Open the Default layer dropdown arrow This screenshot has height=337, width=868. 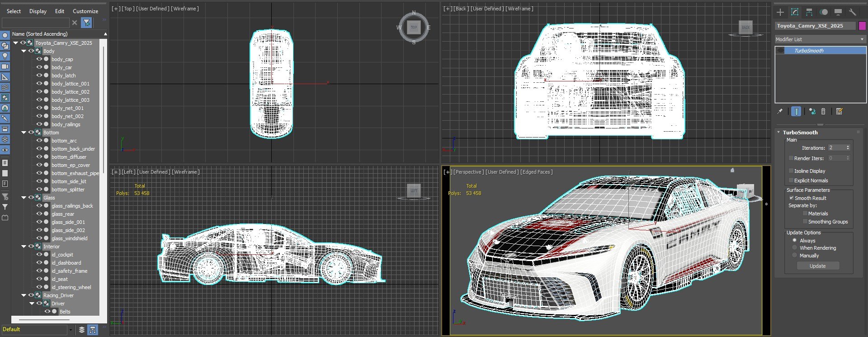pyautogui.click(x=71, y=330)
